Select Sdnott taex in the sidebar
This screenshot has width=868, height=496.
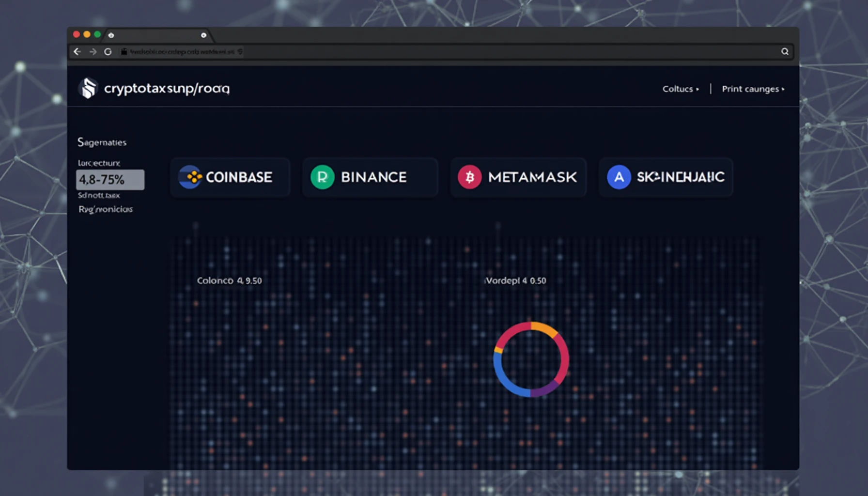click(x=99, y=195)
